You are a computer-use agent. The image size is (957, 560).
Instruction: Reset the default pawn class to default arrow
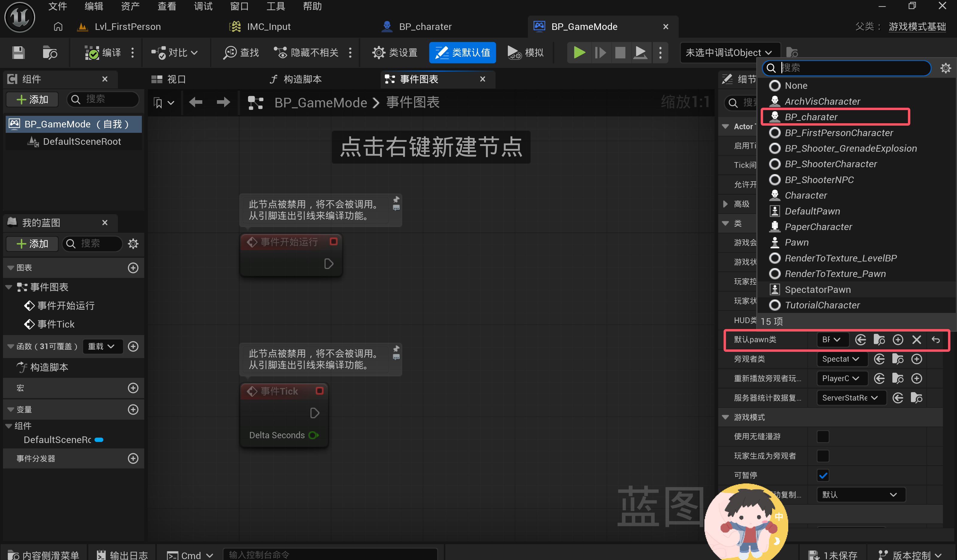click(x=936, y=340)
